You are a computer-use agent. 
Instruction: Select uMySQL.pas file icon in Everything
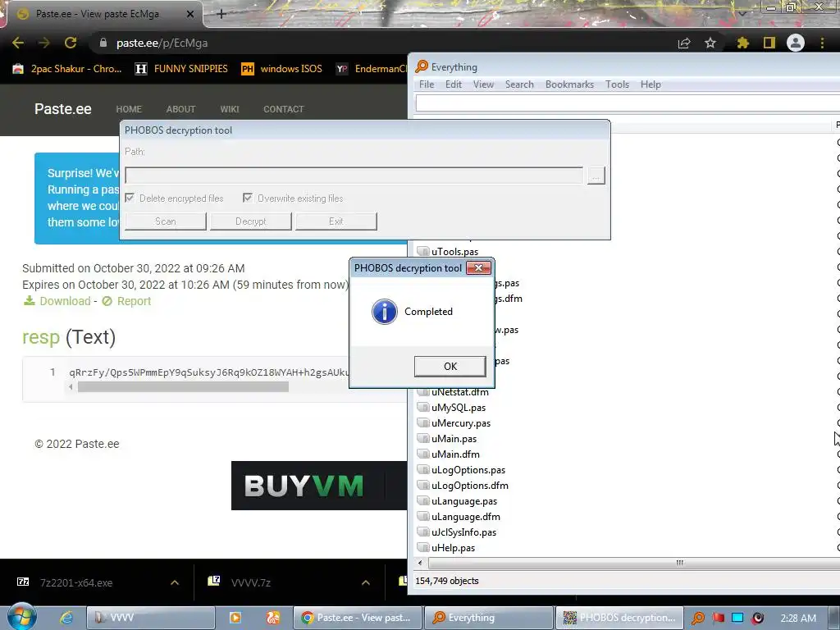click(x=423, y=407)
